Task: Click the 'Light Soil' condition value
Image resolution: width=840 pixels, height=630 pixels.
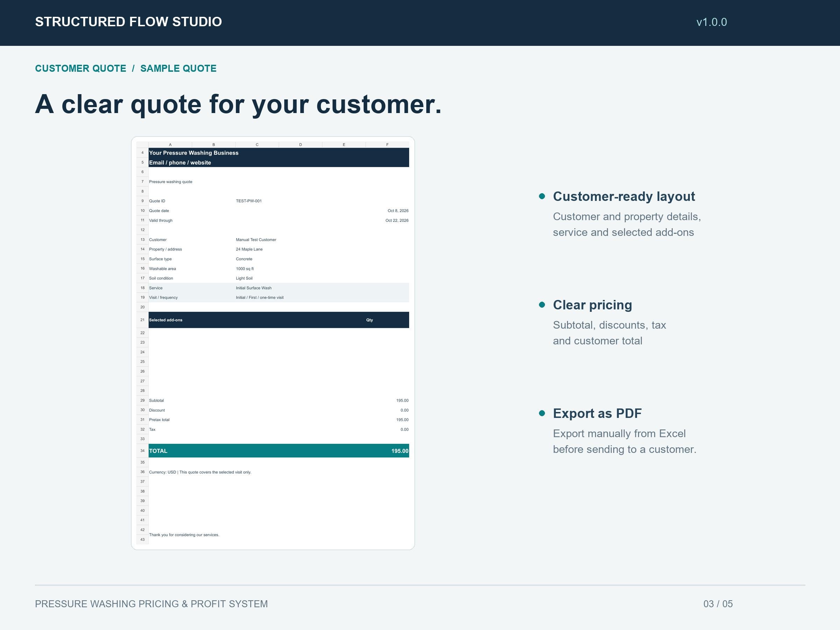Action: click(x=244, y=278)
